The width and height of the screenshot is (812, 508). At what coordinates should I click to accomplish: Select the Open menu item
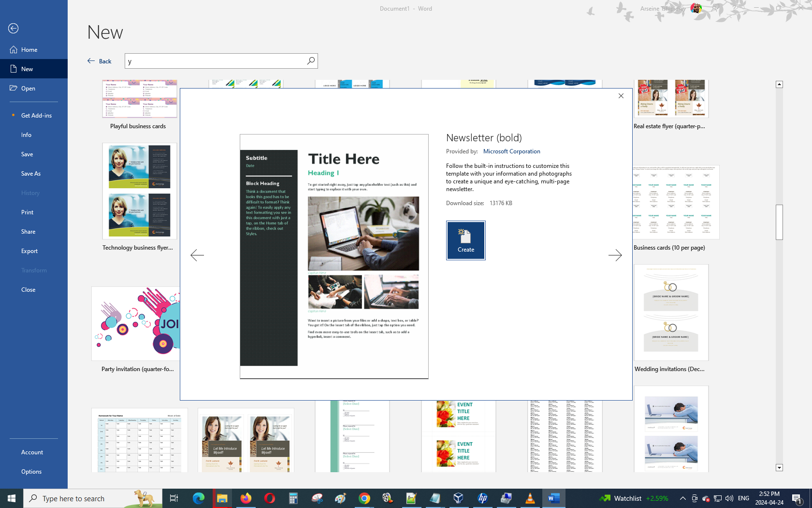click(28, 89)
